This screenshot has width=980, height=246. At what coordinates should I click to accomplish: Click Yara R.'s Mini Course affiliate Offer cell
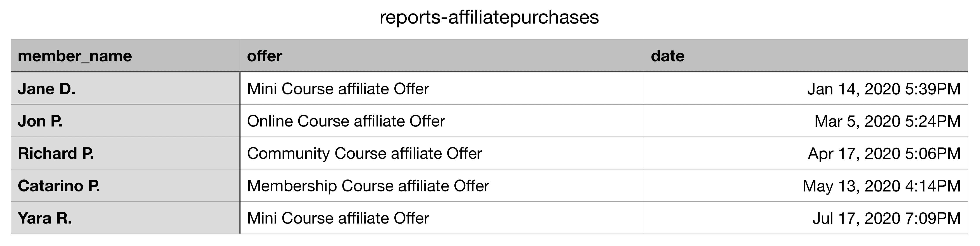click(442, 218)
